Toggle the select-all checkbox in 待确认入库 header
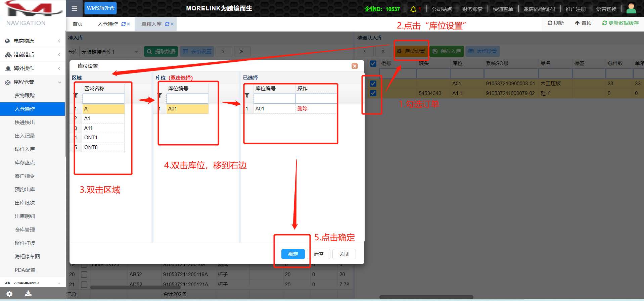The width and height of the screenshot is (644, 301). [373, 63]
